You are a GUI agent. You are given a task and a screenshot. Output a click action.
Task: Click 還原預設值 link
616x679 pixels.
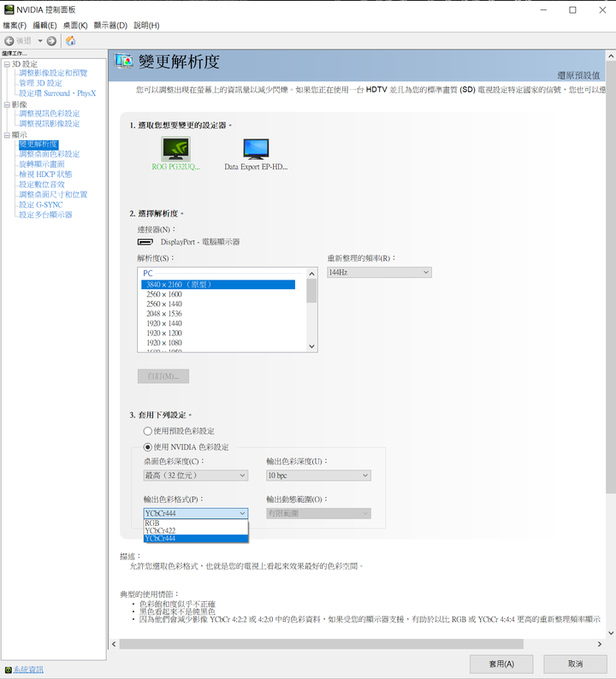[x=578, y=75]
